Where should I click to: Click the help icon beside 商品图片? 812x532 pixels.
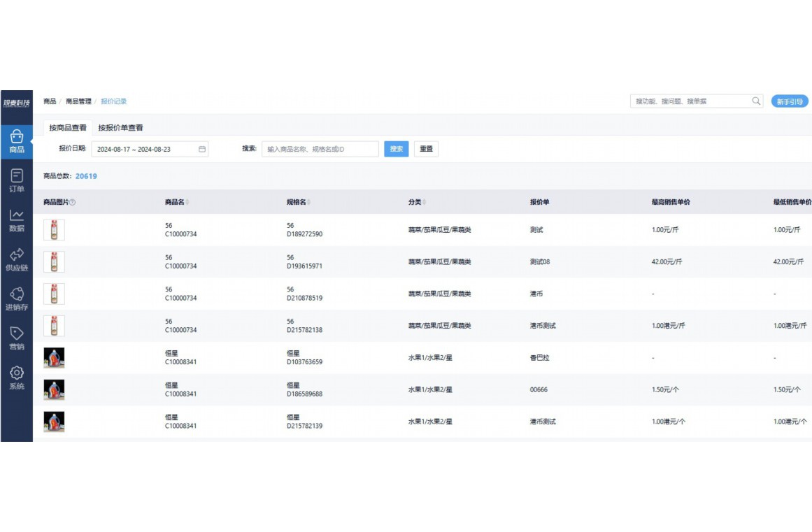(73, 203)
